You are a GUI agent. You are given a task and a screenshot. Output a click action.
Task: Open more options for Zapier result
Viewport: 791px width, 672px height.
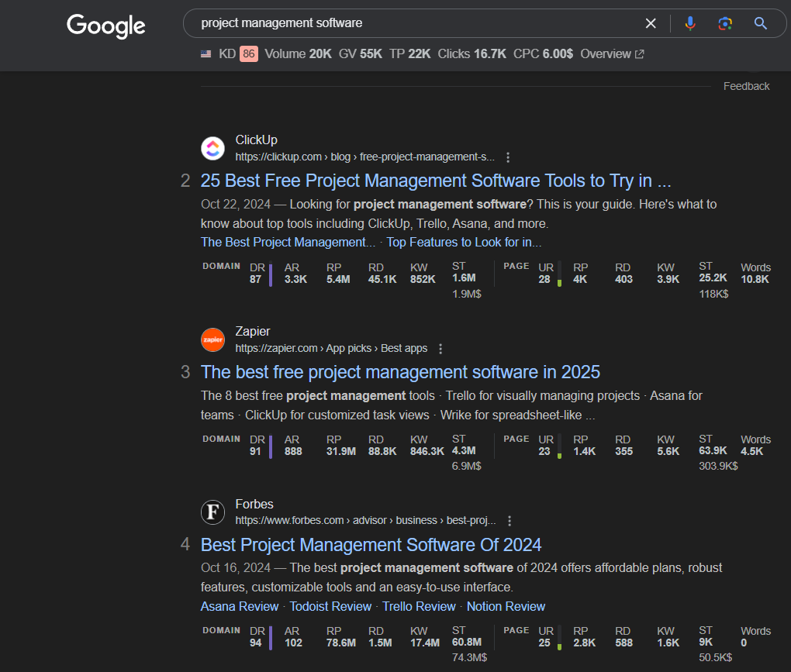pyautogui.click(x=440, y=349)
